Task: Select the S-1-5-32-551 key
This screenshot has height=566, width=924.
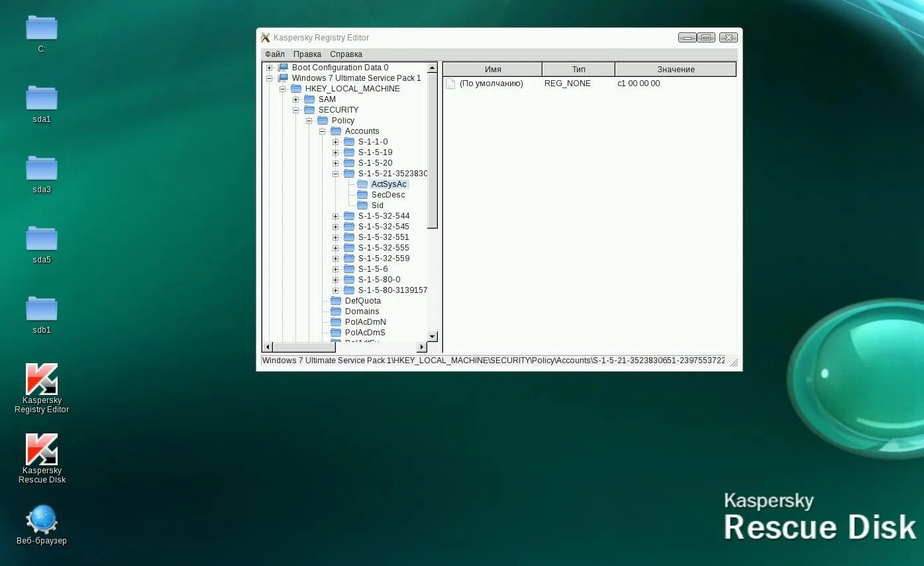Action: [384, 237]
